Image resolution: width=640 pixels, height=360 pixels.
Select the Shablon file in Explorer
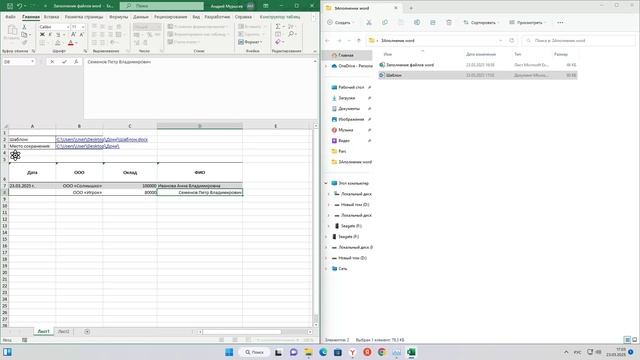(x=478, y=75)
